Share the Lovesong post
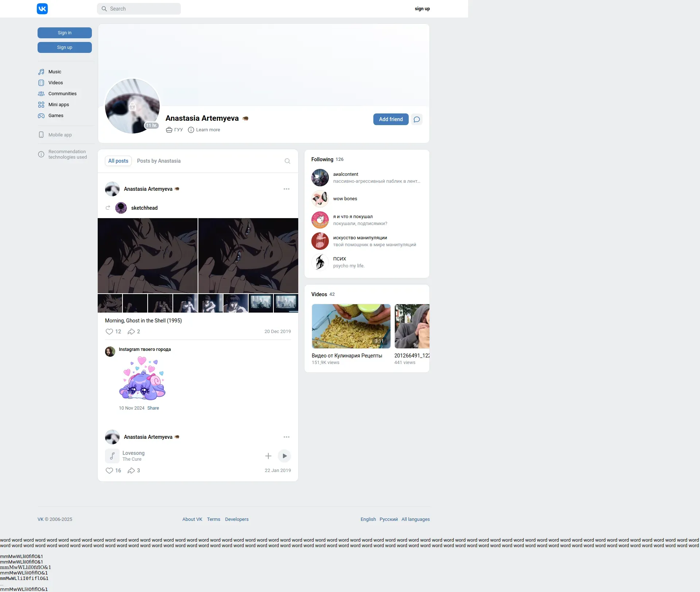This screenshot has width=700, height=592. click(131, 471)
